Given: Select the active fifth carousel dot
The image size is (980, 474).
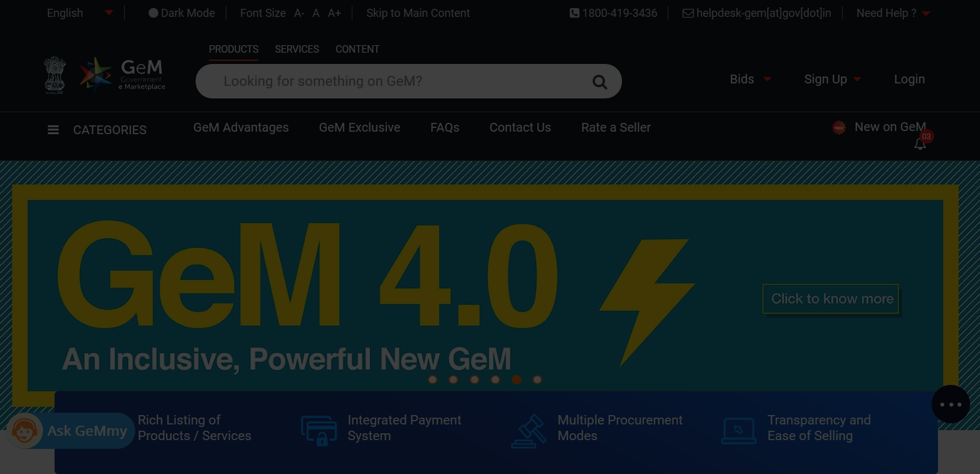Looking at the screenshot, I should pyautogui.click(x=517, y=379).
